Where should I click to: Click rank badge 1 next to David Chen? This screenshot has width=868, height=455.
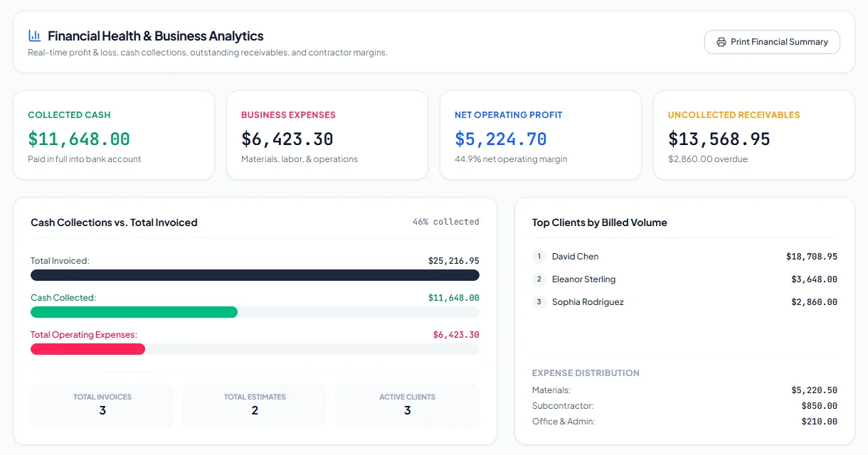539,257
